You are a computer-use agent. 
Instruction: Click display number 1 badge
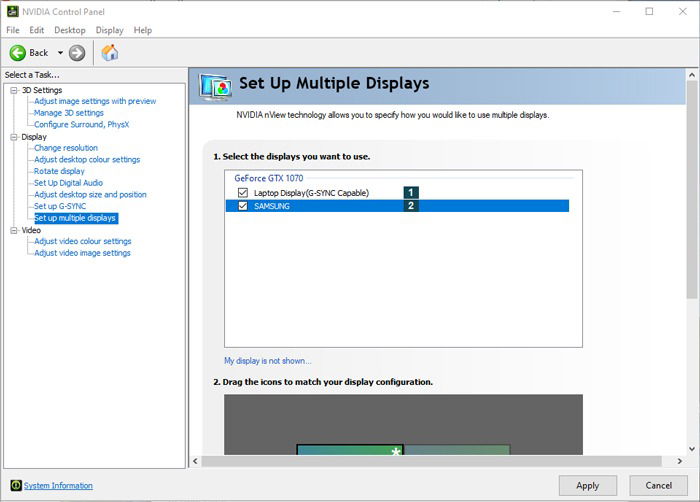411,192
